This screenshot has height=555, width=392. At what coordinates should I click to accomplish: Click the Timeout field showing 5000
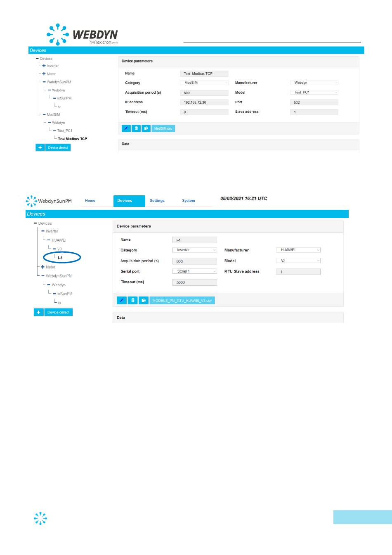click(194, 282)
